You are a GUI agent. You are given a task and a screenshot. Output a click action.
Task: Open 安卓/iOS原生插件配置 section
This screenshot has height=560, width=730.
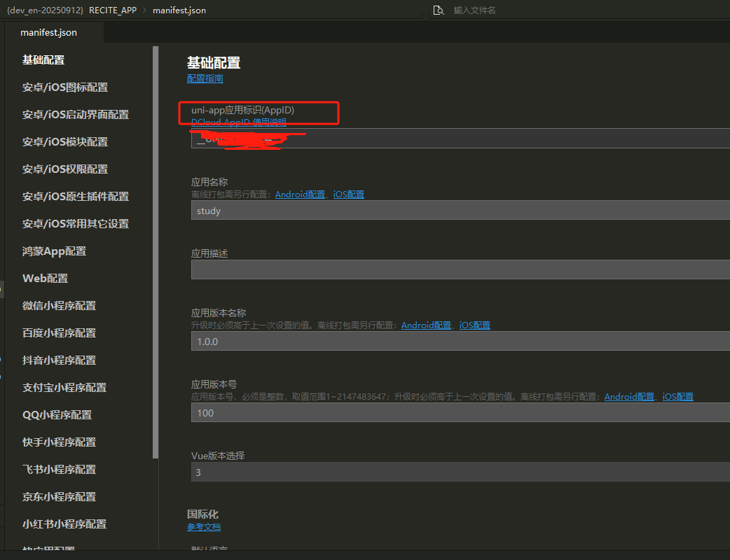click(76, 196)
